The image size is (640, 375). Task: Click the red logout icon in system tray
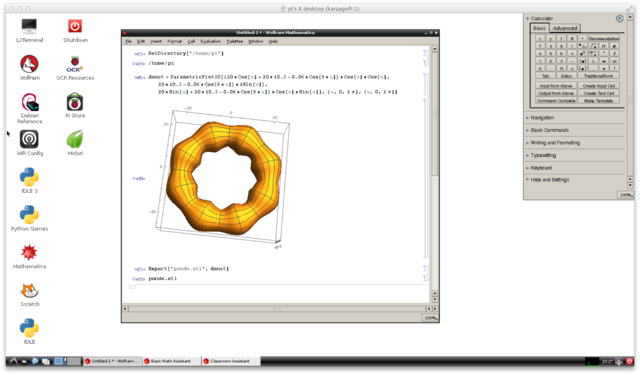[629, 361]
